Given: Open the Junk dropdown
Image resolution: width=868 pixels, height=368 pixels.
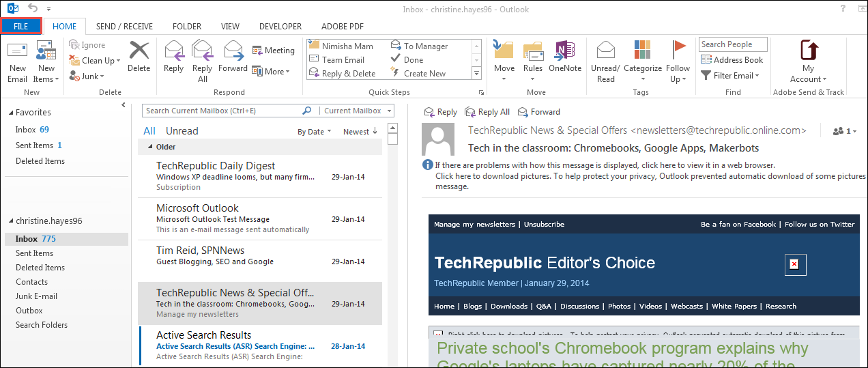Looking at the screenshot, I should pyautogui.click(x=86, y=76).
